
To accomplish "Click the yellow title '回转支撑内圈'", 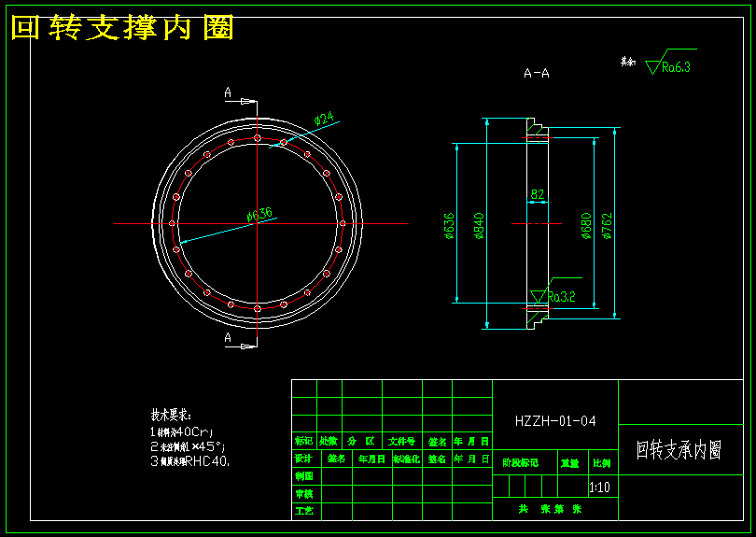I will tap(122, 28).
